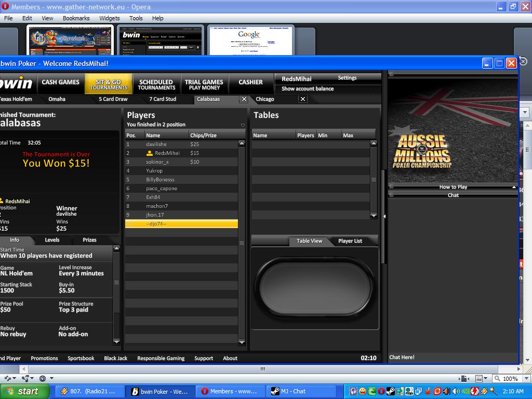The height and width of the screenshot is (399, 532).
Task: Select player row paco_capone
Action: click(x=181, y=188)
